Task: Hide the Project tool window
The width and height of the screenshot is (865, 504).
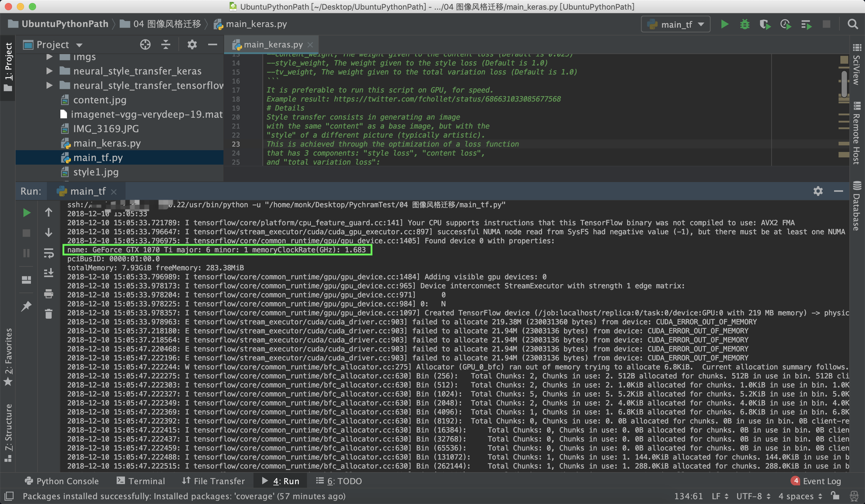Action: click(x=212, y=45)
